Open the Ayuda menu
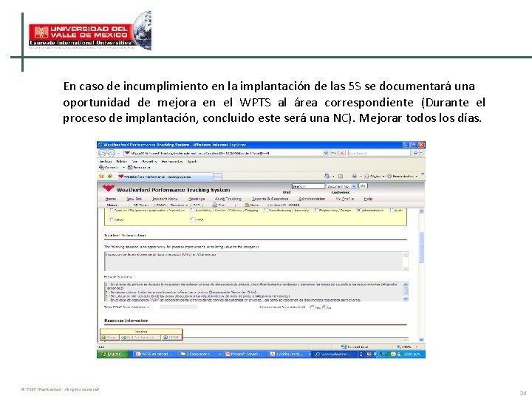 [x=192, y=162]
